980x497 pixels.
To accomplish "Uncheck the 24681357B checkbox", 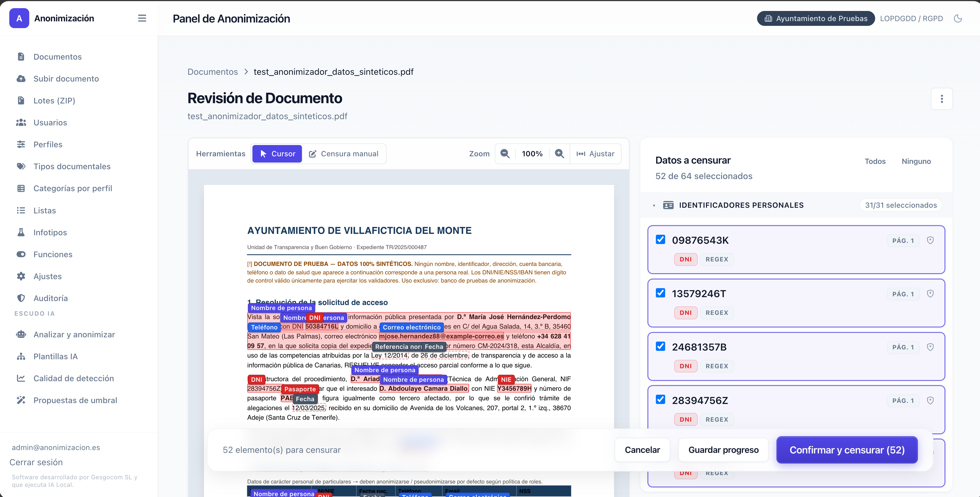I will tap(660, 346).
